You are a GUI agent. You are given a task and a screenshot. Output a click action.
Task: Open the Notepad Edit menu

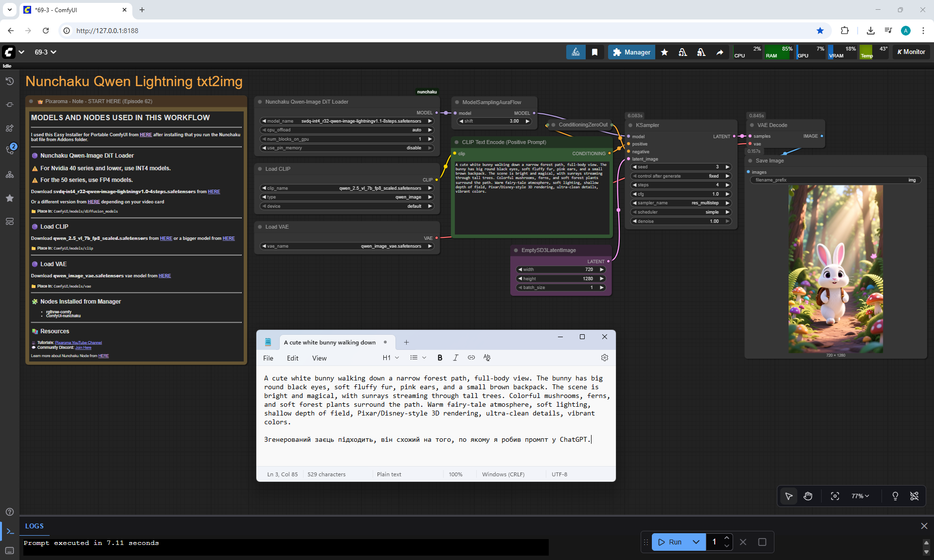292,358
